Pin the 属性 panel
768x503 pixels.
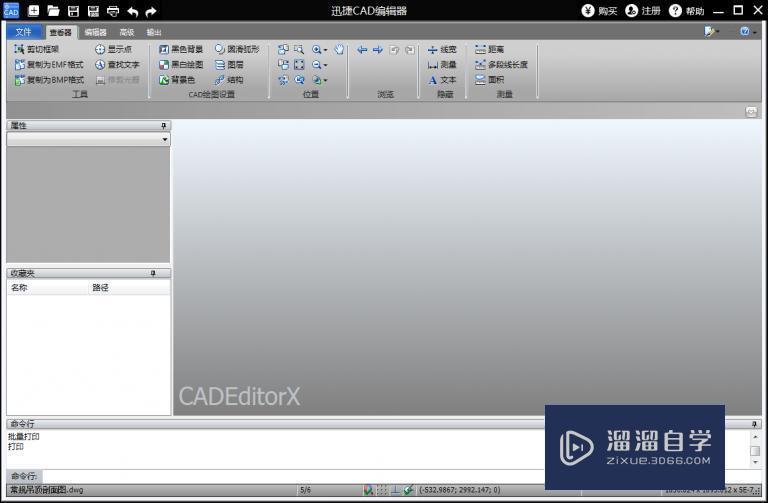click(164, 126)
